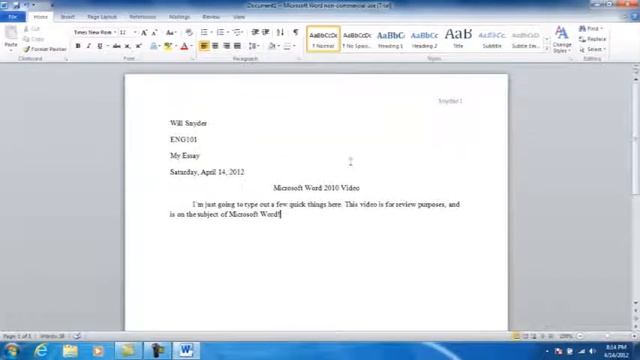Open Internet Explorer from the taskbar
Viewport: 640px width, 360px height.
click(41, 351)
